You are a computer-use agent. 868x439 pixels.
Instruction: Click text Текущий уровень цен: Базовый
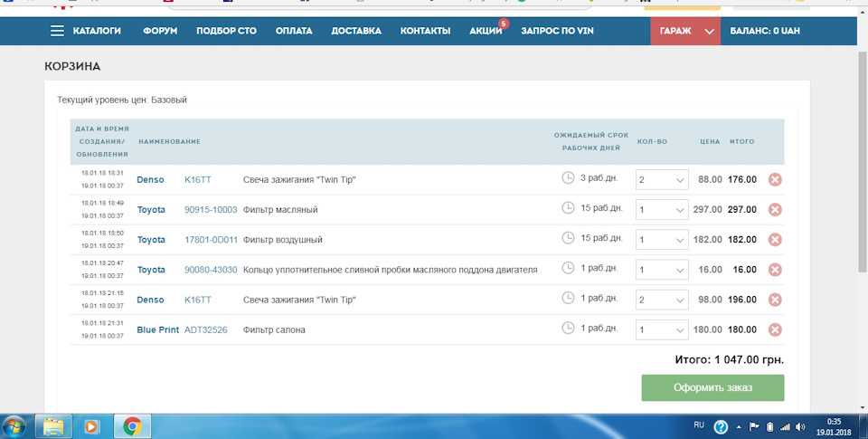[x=122, y=100]
